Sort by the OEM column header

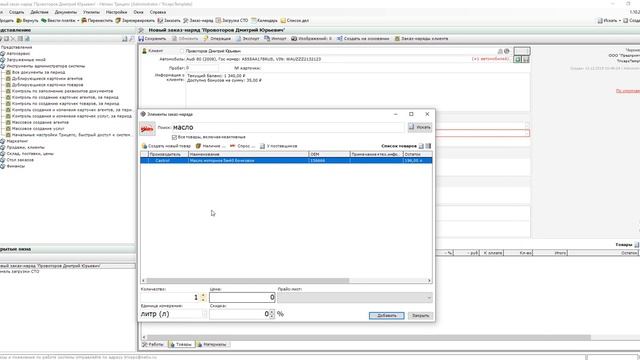click(329, 154)
